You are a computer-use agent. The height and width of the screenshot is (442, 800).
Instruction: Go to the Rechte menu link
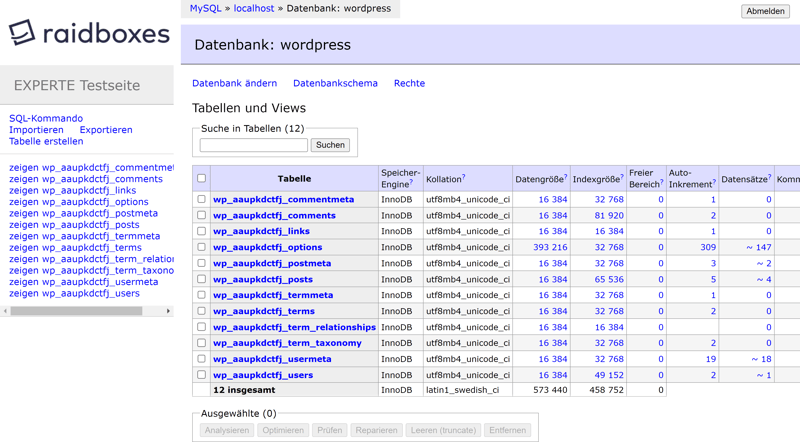pyautogui.click(x=409, y=83)
